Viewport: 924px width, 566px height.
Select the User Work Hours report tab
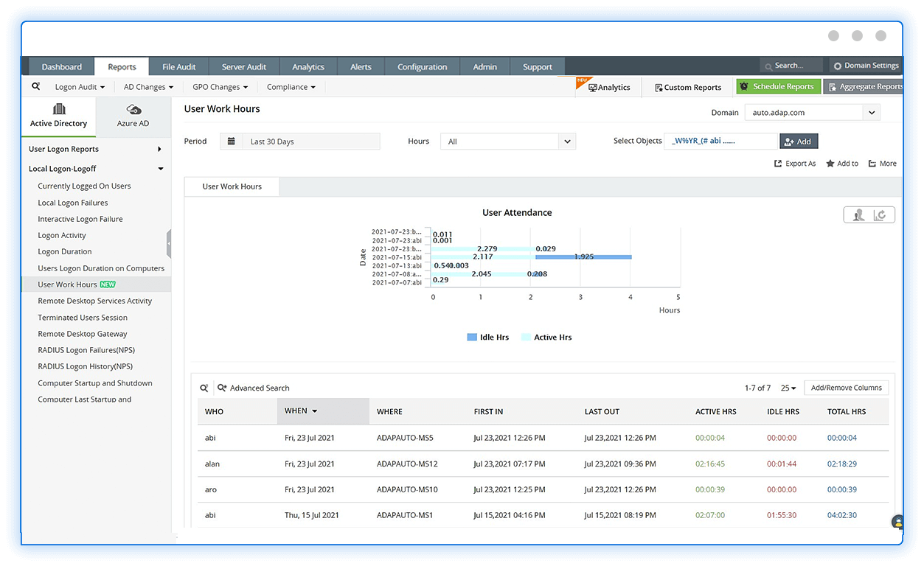coord(232,186)
